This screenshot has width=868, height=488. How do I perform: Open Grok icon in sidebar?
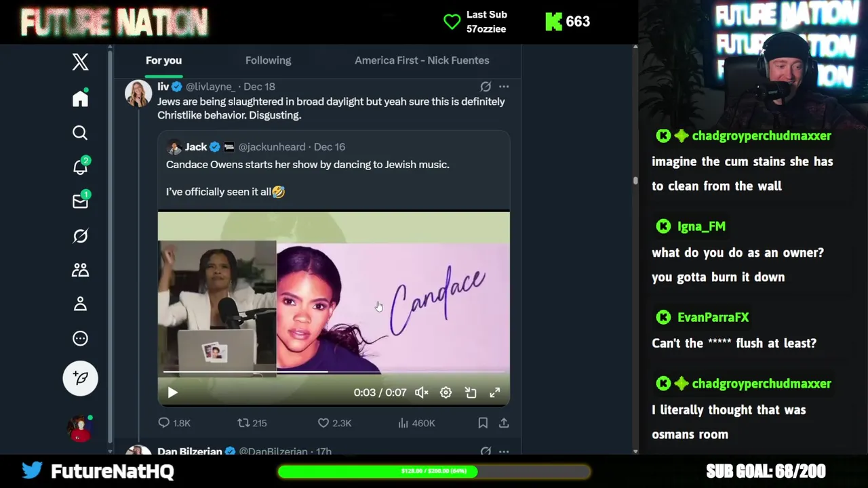80,236
